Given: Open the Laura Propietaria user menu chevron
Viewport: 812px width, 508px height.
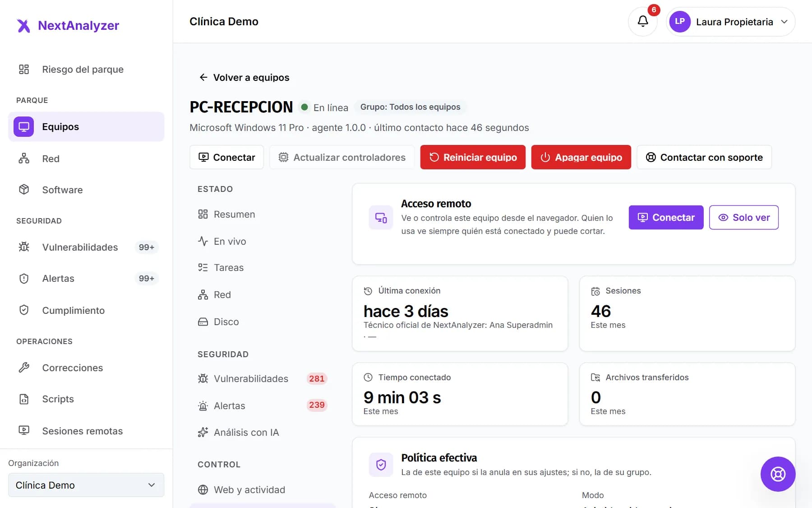Looking at the screenshot, I should (784, 22).
